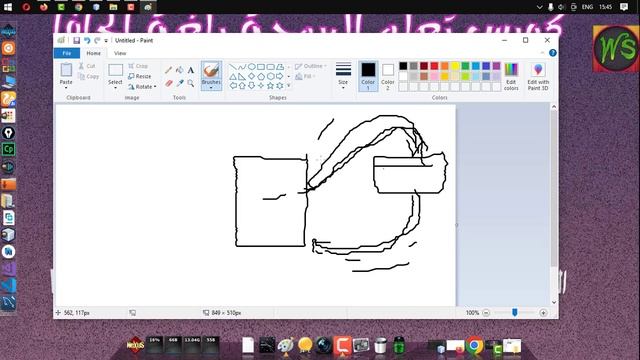Open Chrome from the bottom dock
Screen dimensions: 640x360
click(474, 345)
